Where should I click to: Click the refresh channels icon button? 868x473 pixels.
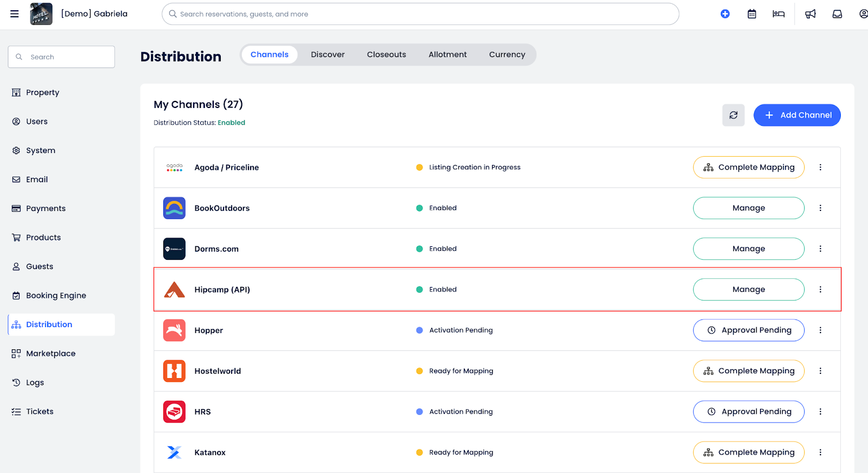733,115
